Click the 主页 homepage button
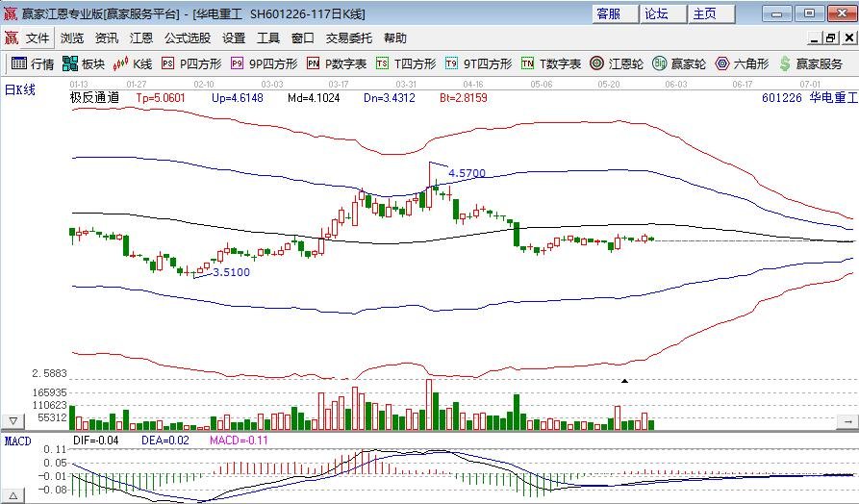 click(712, 13)
